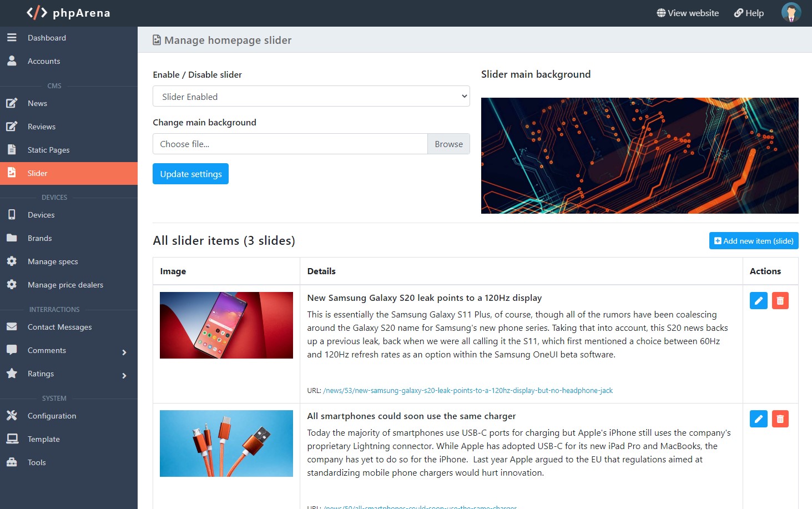Open the Samsung Galaxy S20 news URL link
The image size is (812, 509).
(x=467, y=391)
